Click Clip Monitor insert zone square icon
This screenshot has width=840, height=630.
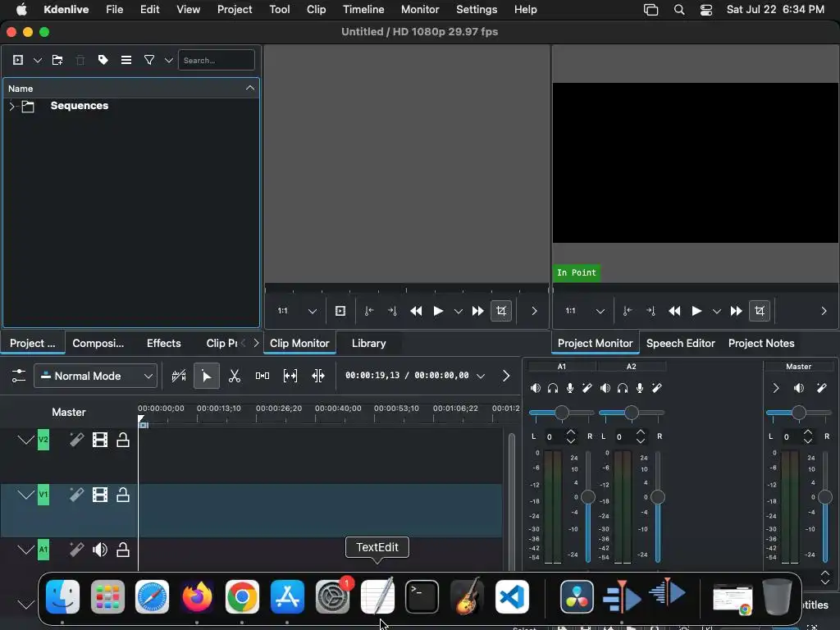pos(340,311)
